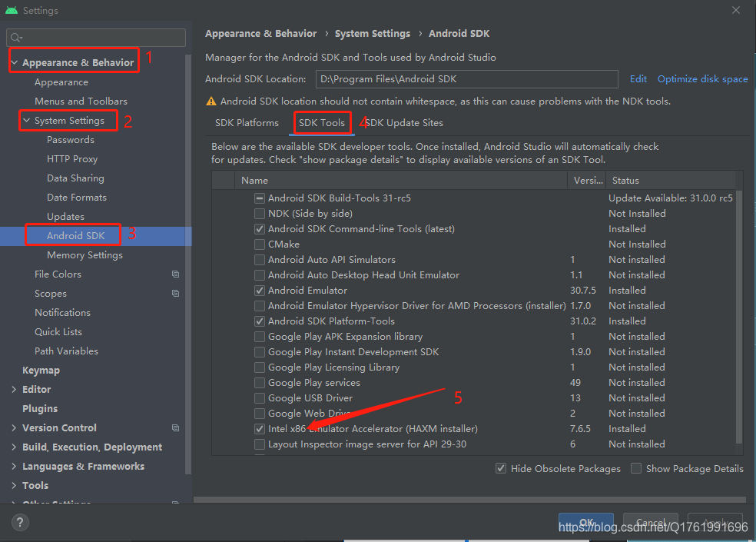Select Keymap settings

pos(41,371)
